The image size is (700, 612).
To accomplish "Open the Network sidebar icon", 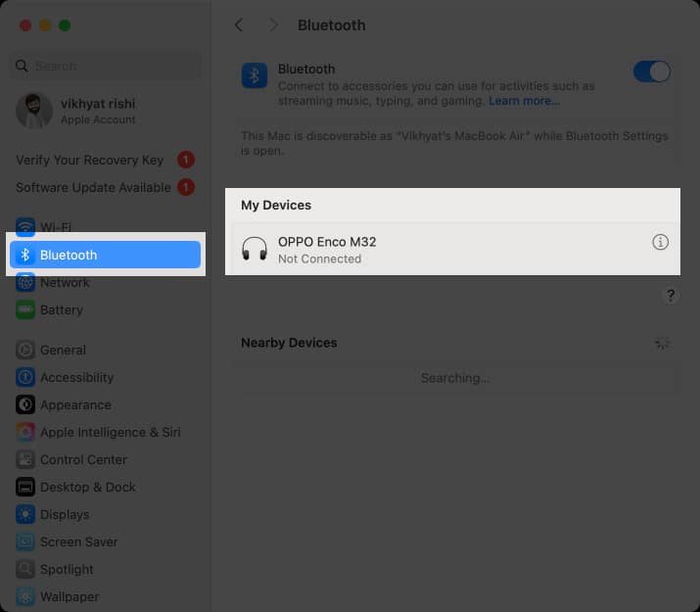I will coord(25,282).
